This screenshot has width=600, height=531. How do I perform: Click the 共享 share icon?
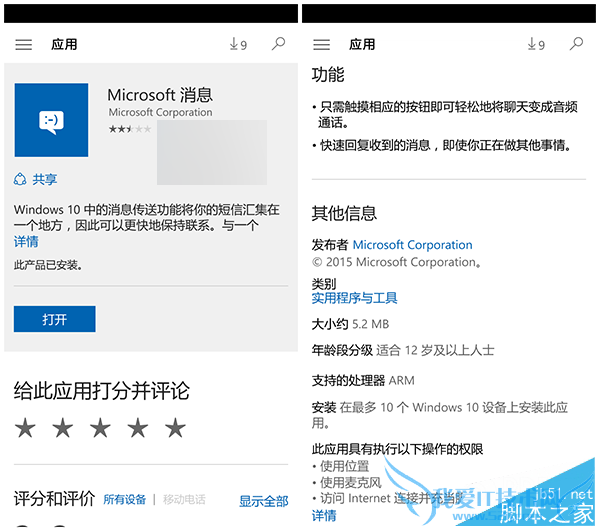(20, 179)
